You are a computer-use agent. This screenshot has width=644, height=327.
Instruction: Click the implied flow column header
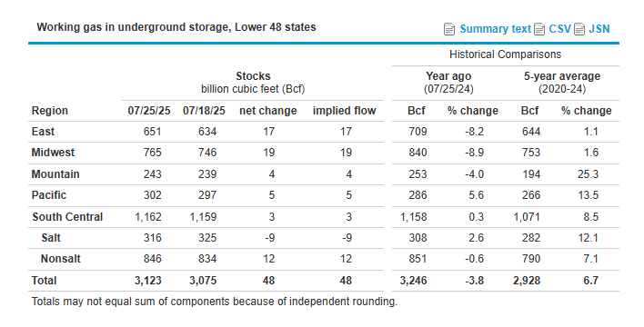(344, 111)
